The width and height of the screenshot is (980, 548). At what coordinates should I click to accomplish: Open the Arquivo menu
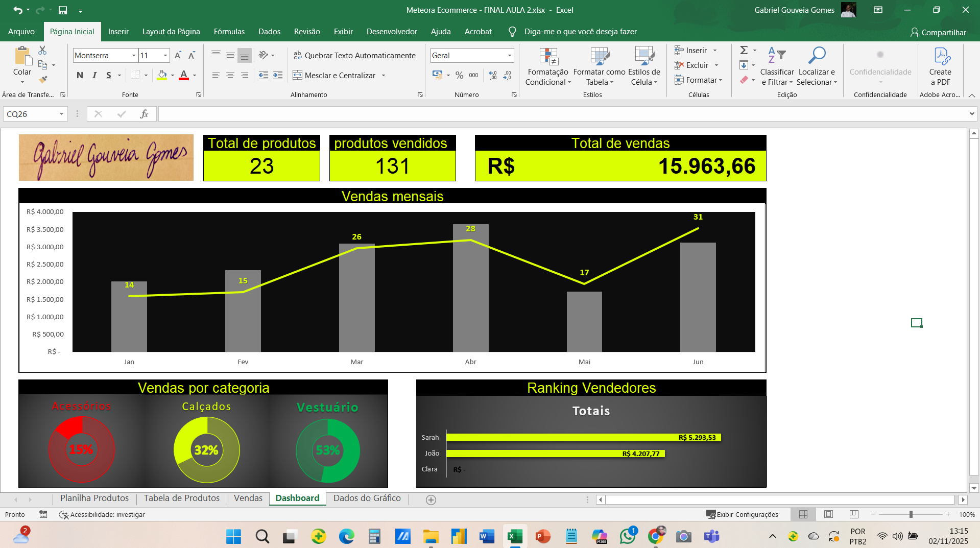click(21, 32)
